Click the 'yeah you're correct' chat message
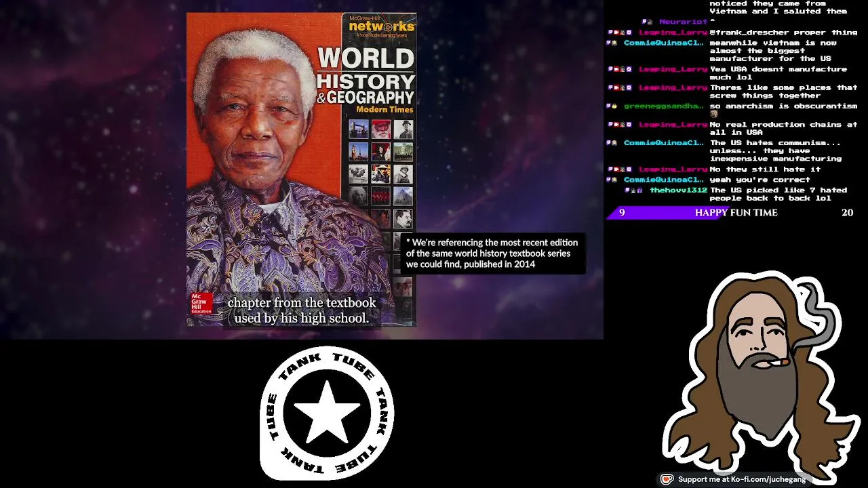The width and height of the screenshot is (868, 488). click(759, 180)
